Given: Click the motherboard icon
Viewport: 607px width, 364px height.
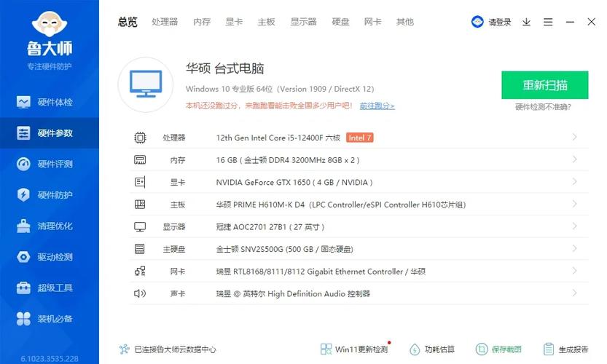Looking at the screenshot, I should 140,205.
